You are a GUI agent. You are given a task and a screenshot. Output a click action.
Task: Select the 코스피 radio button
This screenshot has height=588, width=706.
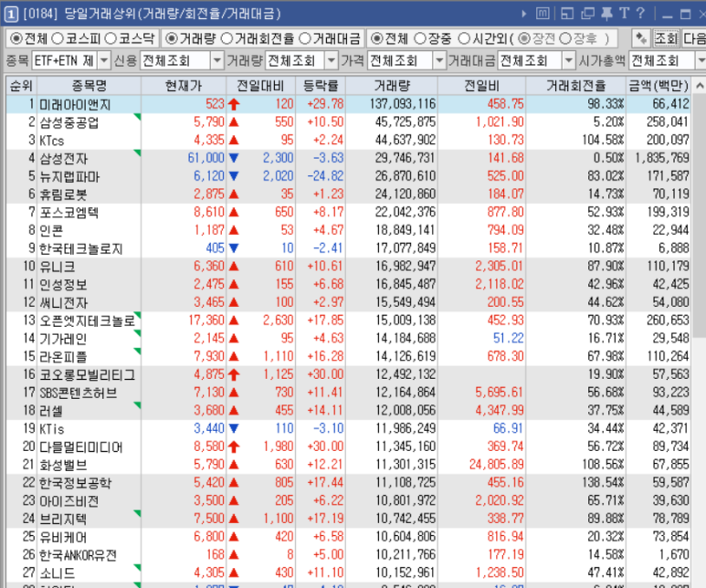pos(58,38)
